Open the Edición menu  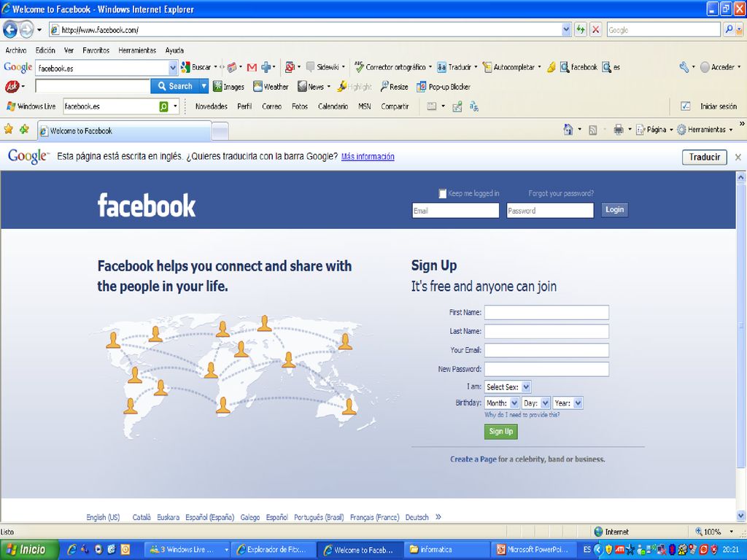tap(45, 50)
